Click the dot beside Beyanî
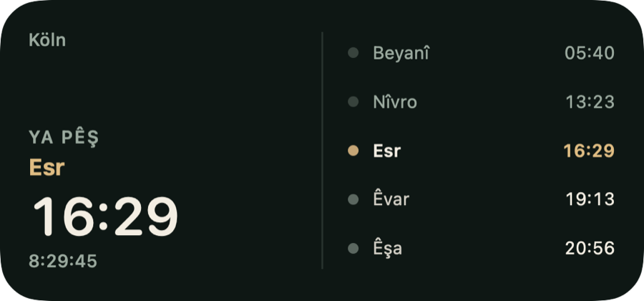The width and height of the screenshot is (644, 301). click(x=353, y=52)
